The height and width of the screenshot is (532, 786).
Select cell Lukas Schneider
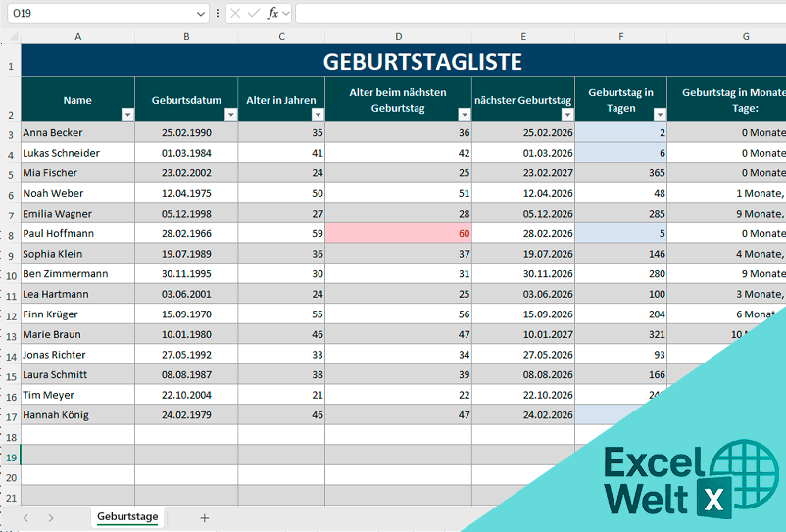coord(77,153)
